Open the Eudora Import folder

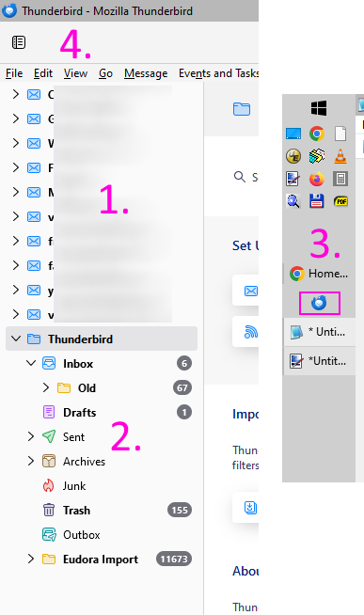[x=101, y=559]
